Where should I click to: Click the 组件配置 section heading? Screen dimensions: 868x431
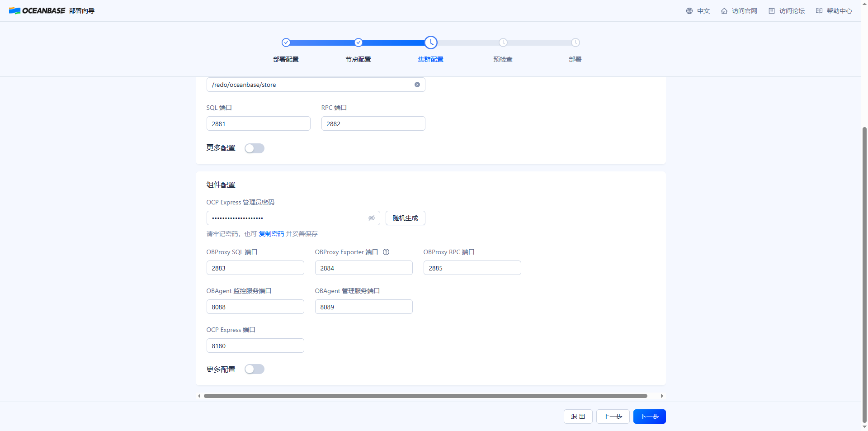[221, 185]
